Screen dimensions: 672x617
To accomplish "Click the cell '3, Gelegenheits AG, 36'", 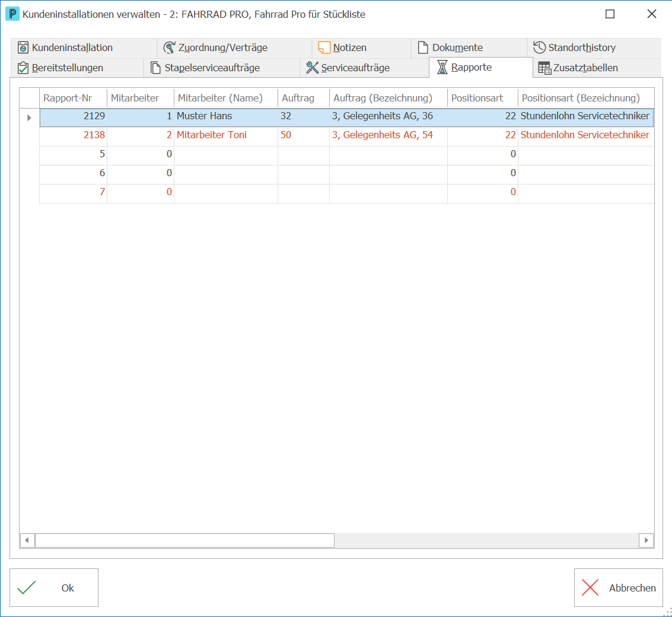I will point(388,116).
